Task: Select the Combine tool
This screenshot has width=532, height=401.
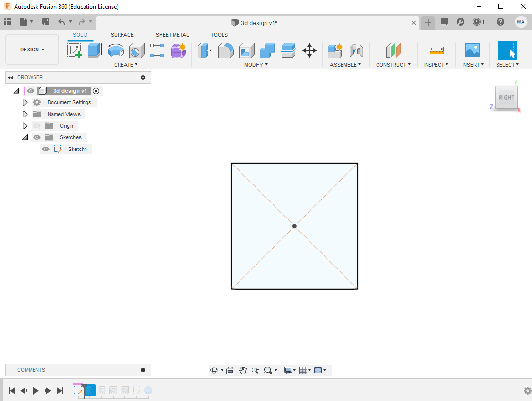Action: pos(268,50)
